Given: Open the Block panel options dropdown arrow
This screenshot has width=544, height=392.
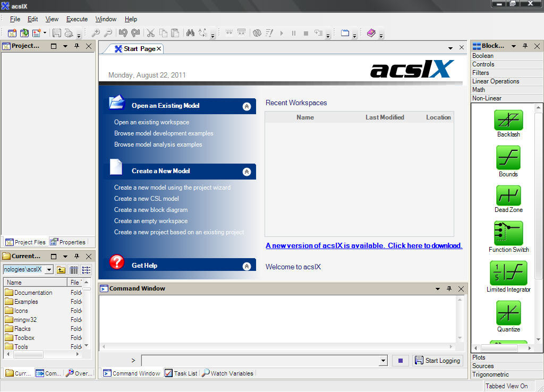Looking at the screenshot, I should pyautogui.click(x=514, y=46).
